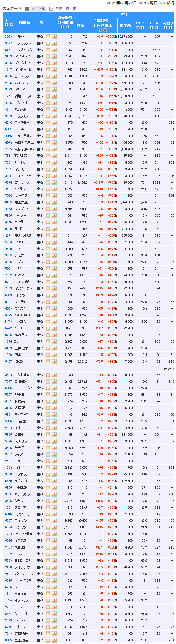Click the book icon for WHDC

pos(48,89)
